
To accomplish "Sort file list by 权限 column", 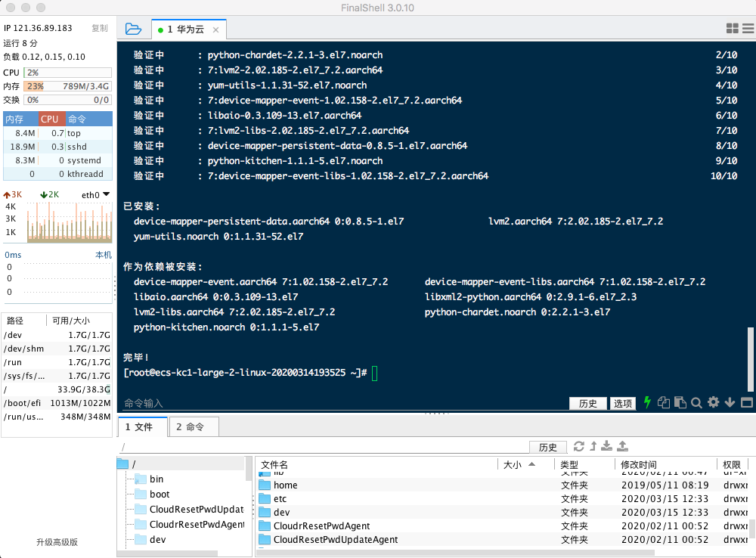I will coord(733,464).
